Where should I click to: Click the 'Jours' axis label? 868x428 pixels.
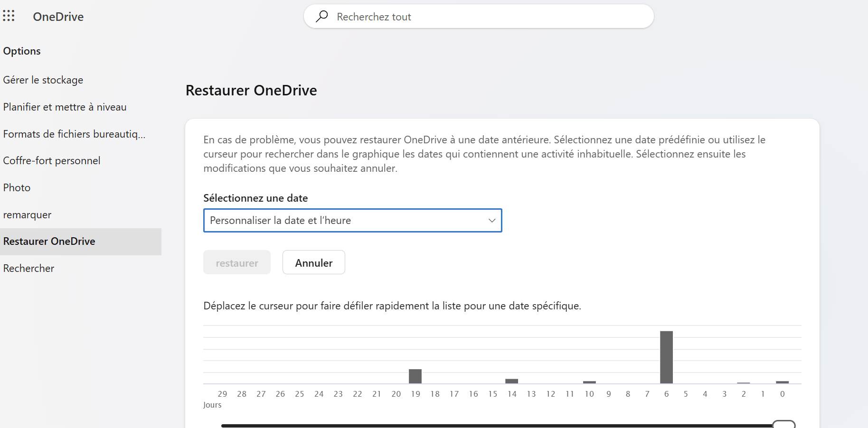[x=212, y=405]
